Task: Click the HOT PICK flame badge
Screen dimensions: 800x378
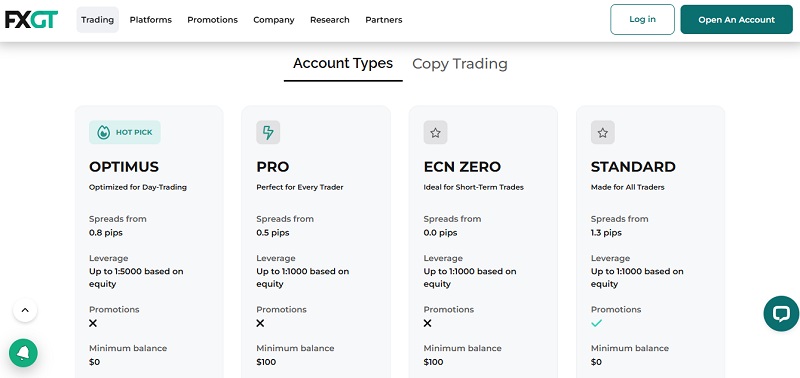Action: click(x=124, y=132)
